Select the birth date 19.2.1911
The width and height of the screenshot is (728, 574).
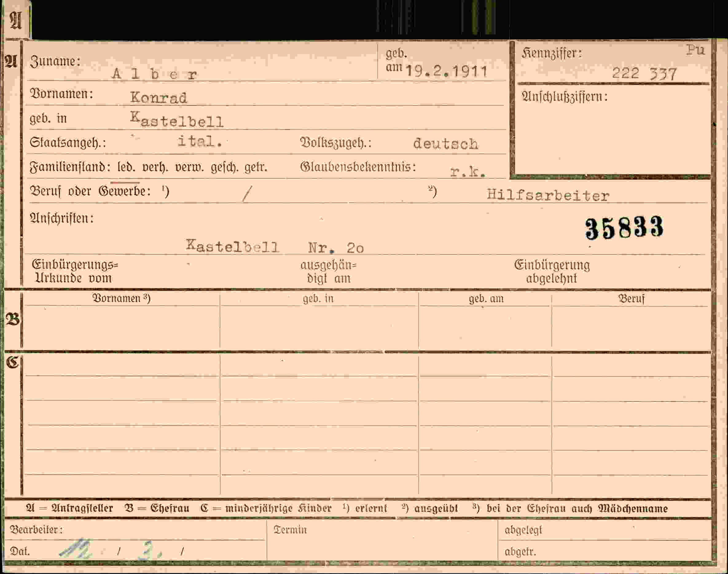pyautogui.click(x=447, y=71)
